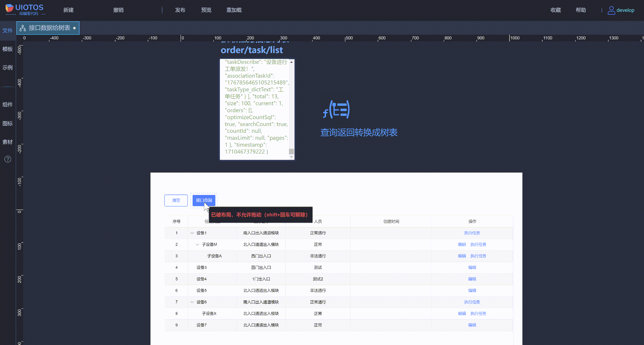Click the 新建 new button
644x345 pixels.
click(x=68, y=10)
